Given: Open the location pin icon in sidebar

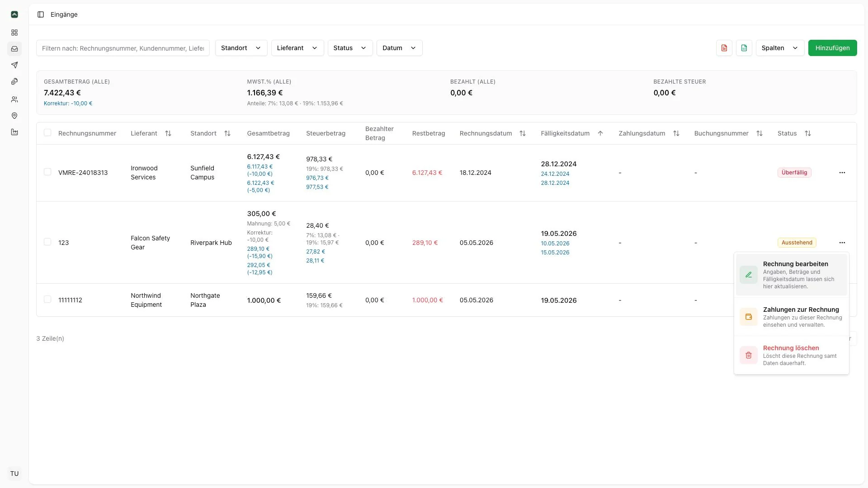Looking at the screenshot, I should [x=14, y=116].
